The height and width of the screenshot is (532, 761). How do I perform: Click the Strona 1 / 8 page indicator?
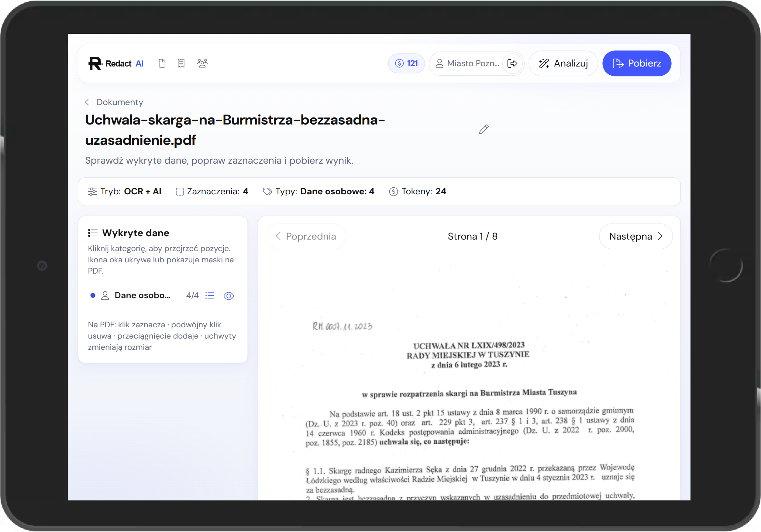click(472, 236)
